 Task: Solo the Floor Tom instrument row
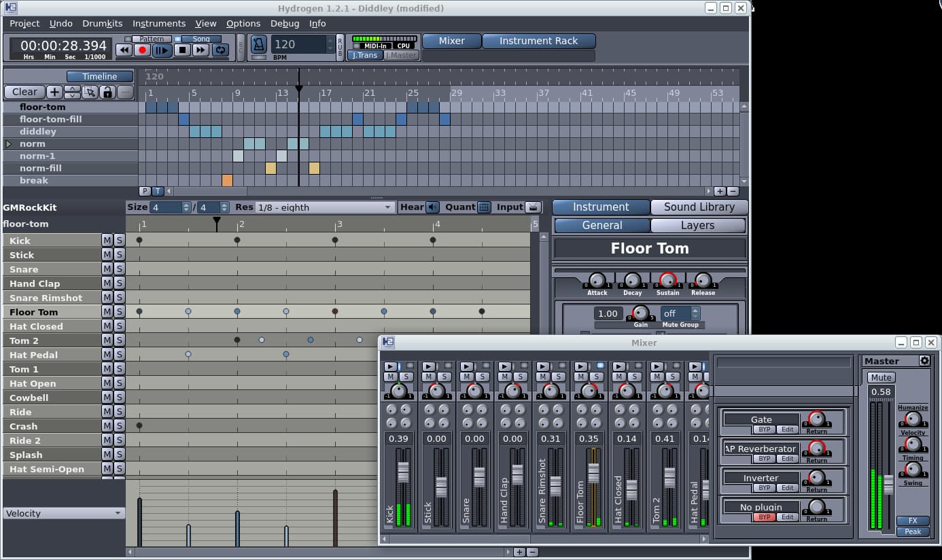pos(119,312)
